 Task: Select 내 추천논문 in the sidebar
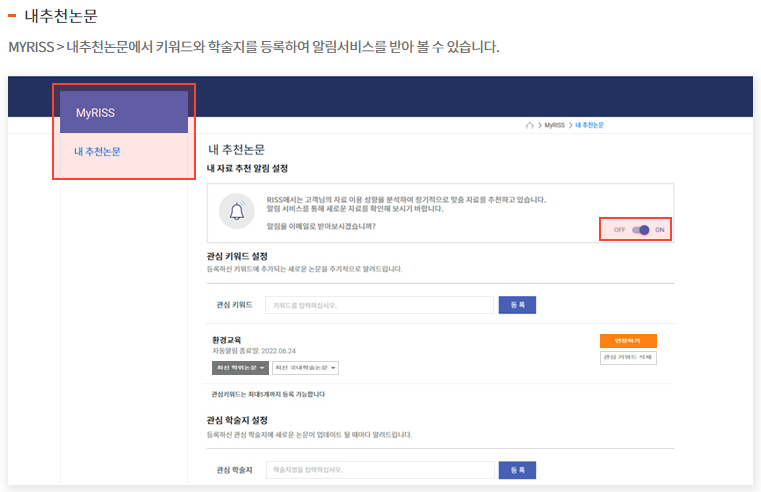tap(97, 152)
